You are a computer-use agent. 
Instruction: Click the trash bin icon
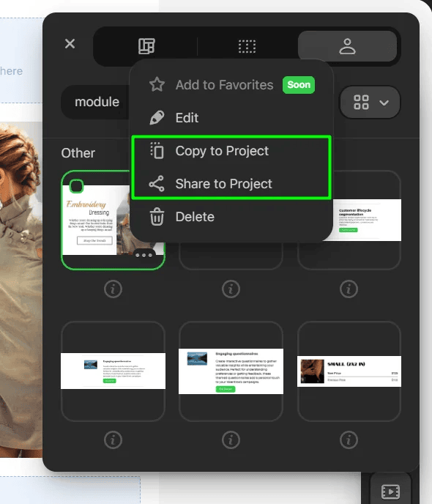pyautogui.click(x=157, y=217)
